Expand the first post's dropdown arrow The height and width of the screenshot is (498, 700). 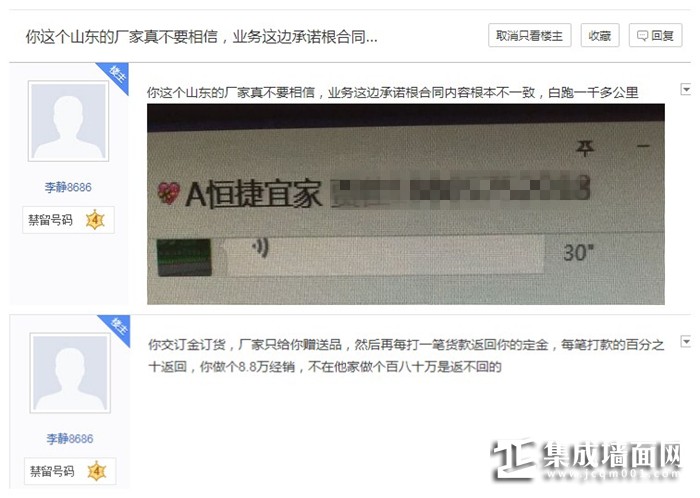686,89
